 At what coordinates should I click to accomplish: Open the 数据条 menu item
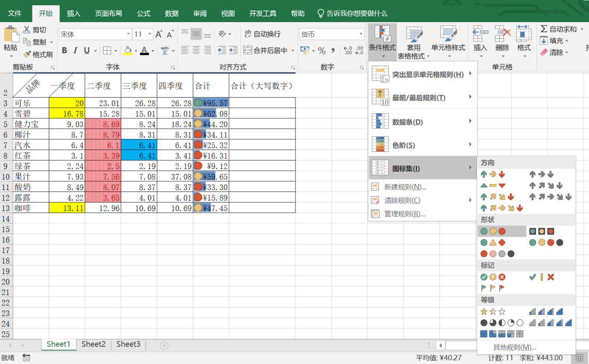click(x=422, y=121)
